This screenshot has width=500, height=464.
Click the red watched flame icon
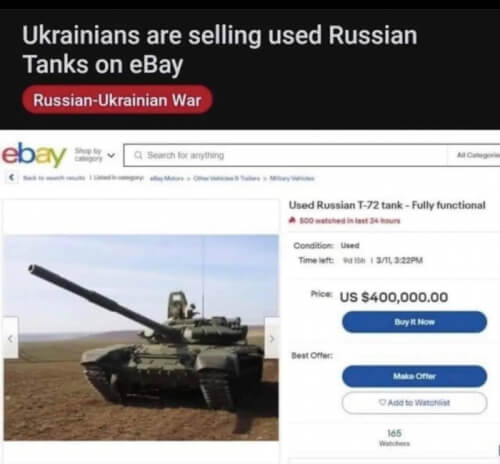click(x=292, y=220)
